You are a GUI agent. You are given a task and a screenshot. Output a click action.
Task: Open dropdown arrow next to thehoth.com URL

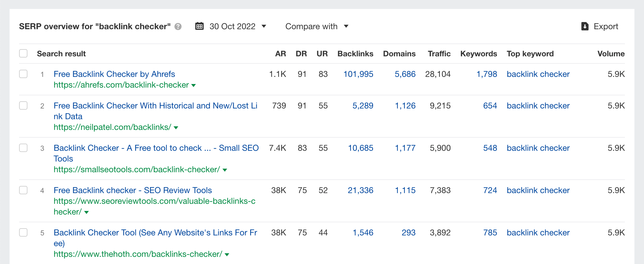[227, 255]
